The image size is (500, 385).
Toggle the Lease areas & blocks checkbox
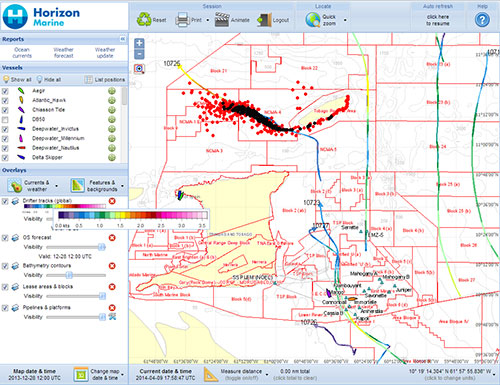coord(5,287)
